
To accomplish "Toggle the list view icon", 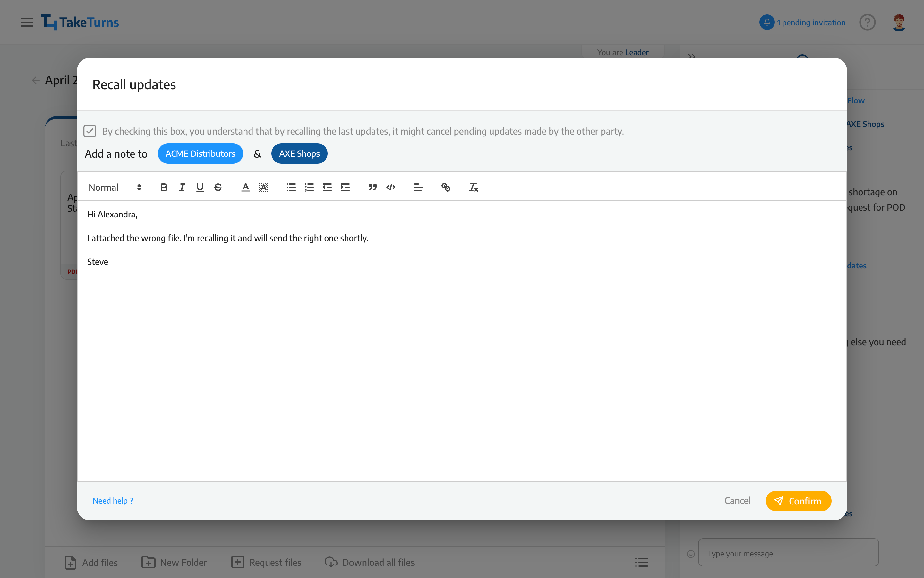I will (x=641, y=562).
